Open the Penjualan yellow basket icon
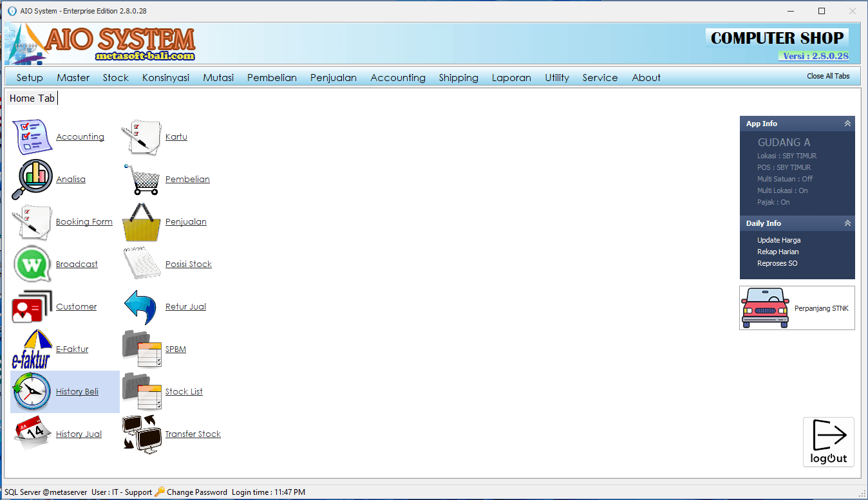 (x=142, y=221)
